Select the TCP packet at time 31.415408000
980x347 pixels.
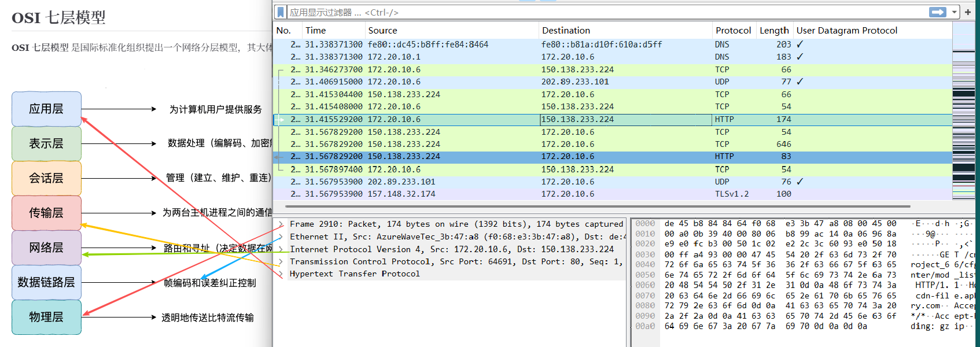[613, 106]
